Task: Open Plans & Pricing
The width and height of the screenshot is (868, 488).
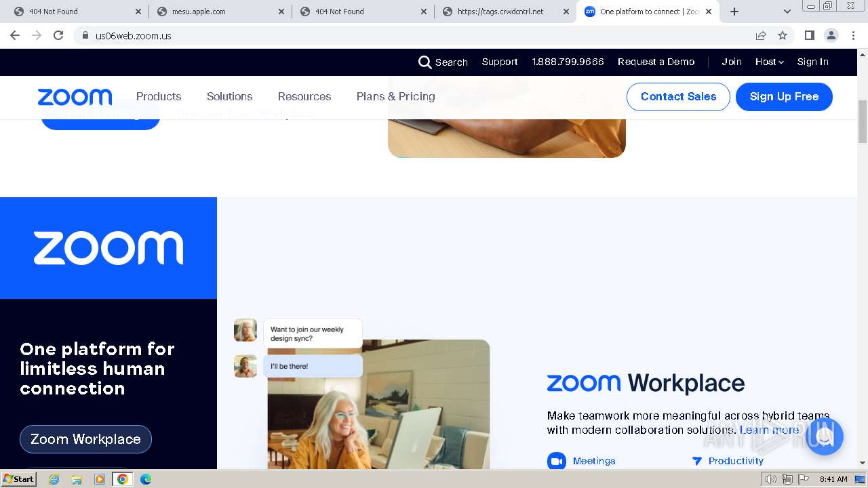Action: tap(396, 96)
